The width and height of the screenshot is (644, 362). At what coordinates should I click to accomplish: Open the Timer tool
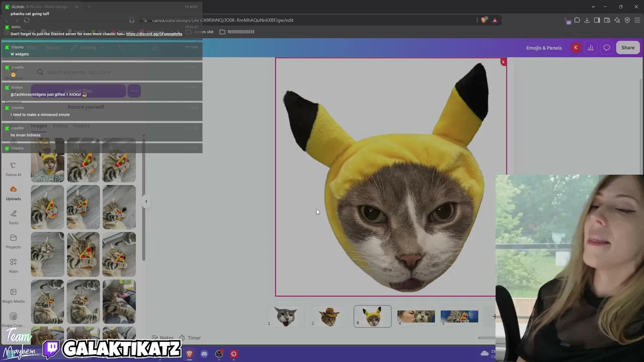[x=190, y=338]
